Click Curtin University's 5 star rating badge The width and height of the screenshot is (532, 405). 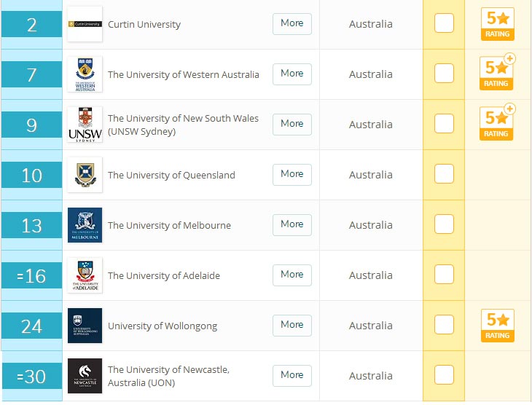tap(498, 24)
